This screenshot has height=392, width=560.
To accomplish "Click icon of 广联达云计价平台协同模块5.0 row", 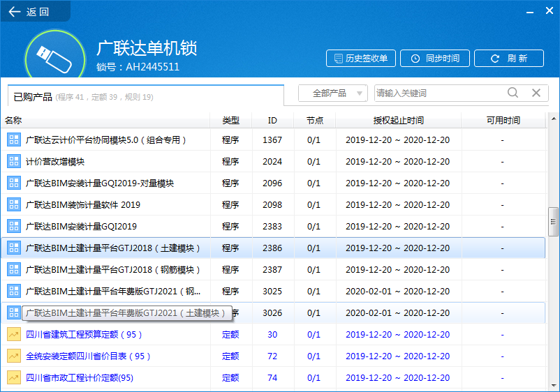I will click(14, 140).
